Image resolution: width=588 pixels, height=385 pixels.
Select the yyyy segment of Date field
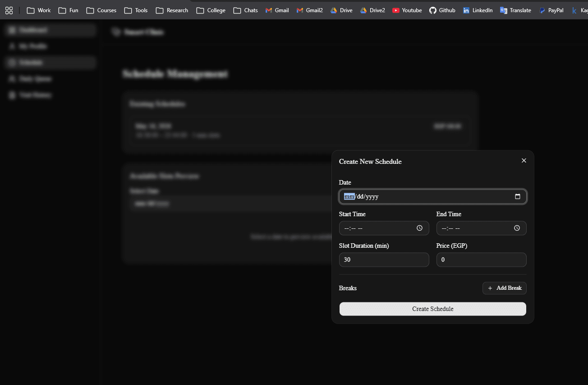pos(372,197)
